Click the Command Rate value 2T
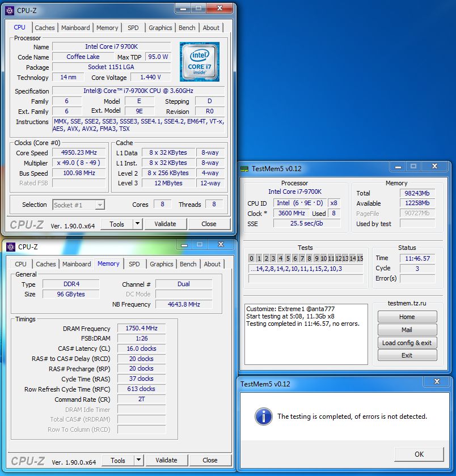Image resolution: width=456 pixels, height=476 pixels. click(x=142, y=399)
